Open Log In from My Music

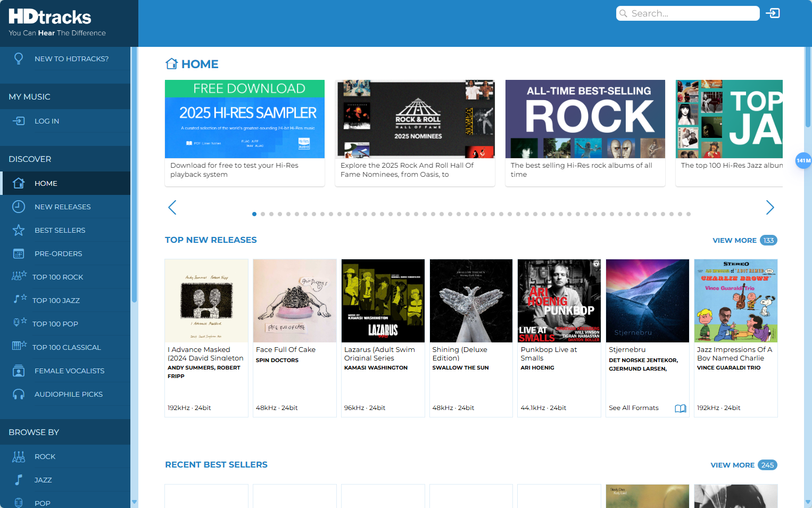pos(47,121)
